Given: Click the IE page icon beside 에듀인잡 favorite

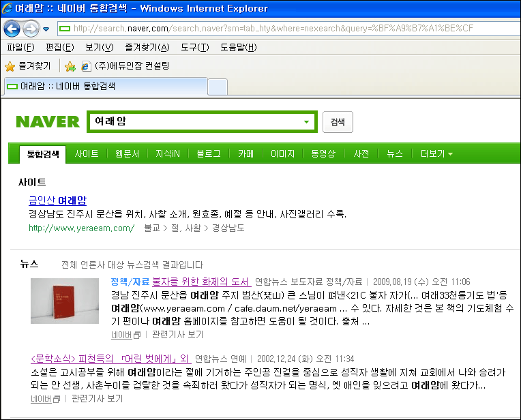Looking at the screenshot, I should point(86,66).
